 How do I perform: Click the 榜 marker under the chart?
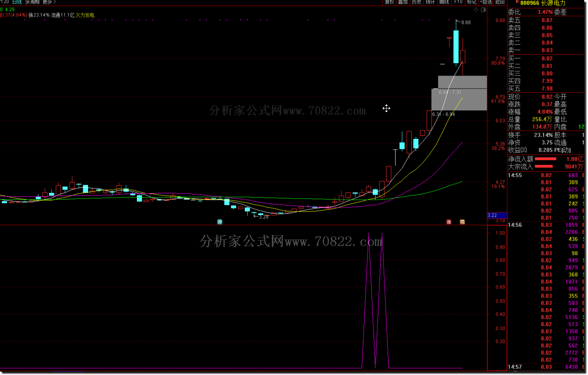pos(462,222)
